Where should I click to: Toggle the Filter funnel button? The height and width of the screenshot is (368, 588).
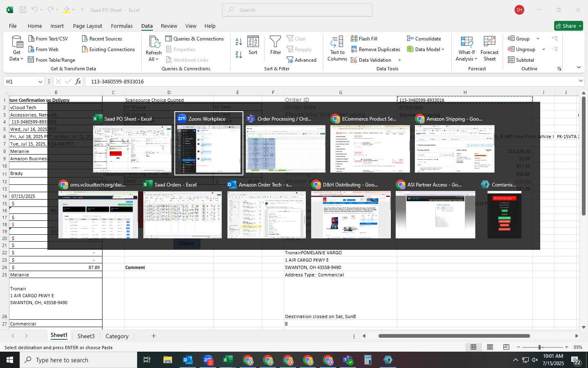tap(276, 45)
